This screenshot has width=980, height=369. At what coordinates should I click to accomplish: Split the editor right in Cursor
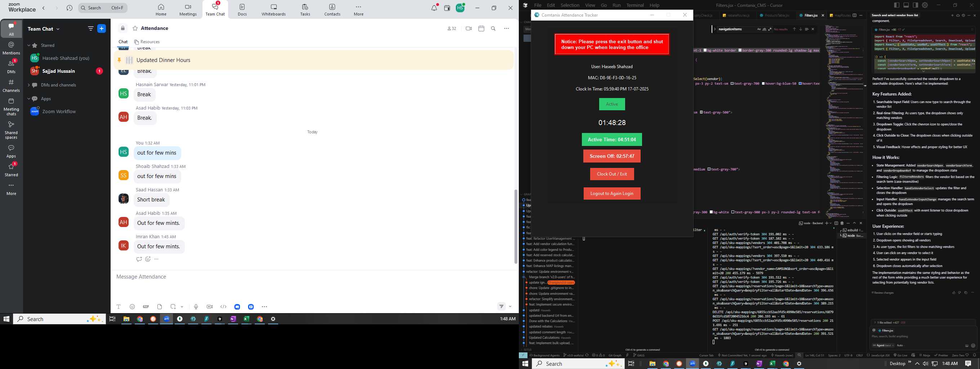click(855, 15)
